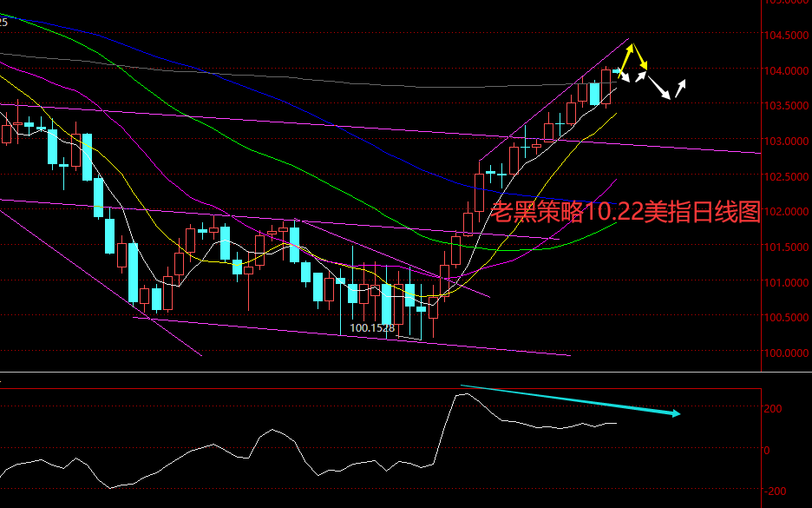Select the 0 indicator axis label

(x=767, y=451)
